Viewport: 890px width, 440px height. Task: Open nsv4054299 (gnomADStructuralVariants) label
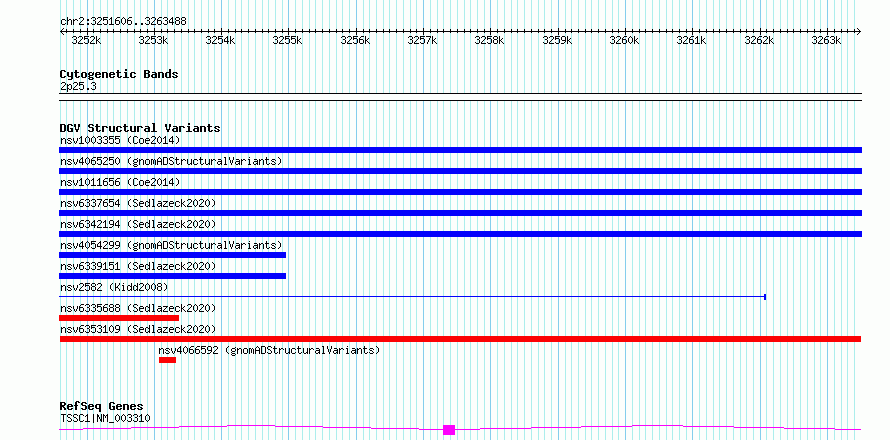pyautogui.click(x=171, y=245)
